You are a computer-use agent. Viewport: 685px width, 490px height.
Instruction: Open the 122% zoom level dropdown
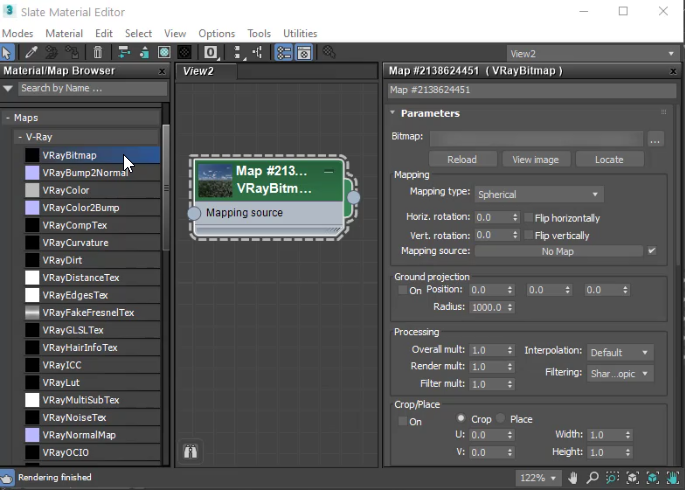pyautogui.click(x=537, y=478)
